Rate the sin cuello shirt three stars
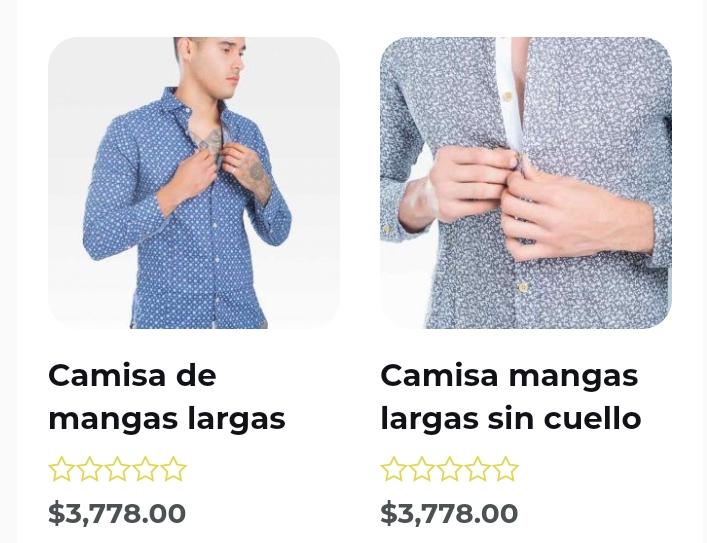Screen dimensions: 707x543 (x=450, y=469)
